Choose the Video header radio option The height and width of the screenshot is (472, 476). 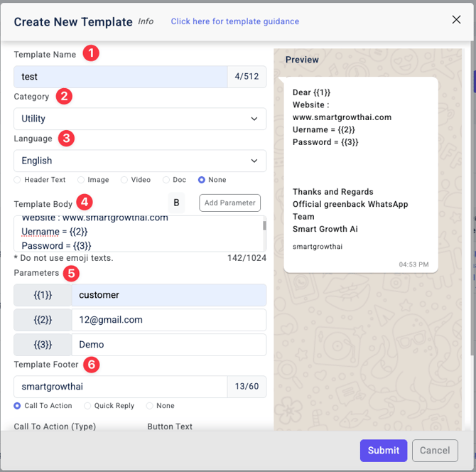(x=124, y=180)
